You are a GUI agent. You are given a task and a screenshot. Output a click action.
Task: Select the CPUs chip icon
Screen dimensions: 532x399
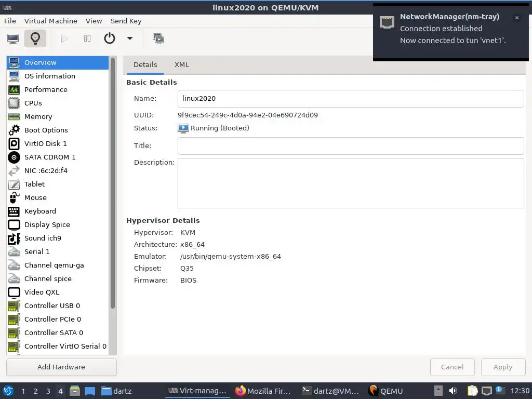[x=14, y=103]
